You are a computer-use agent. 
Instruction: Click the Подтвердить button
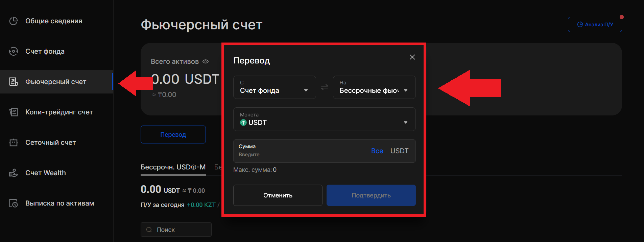coord(371,195)
